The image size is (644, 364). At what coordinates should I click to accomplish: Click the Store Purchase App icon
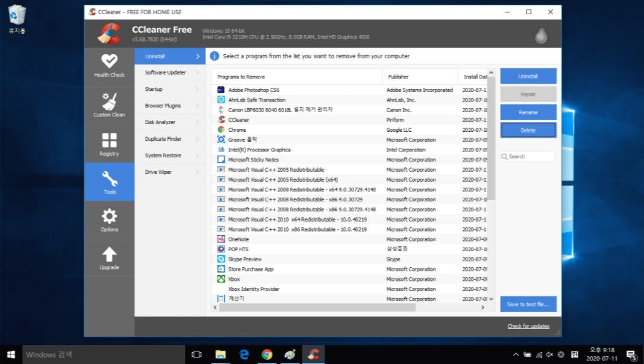point(221,268)
